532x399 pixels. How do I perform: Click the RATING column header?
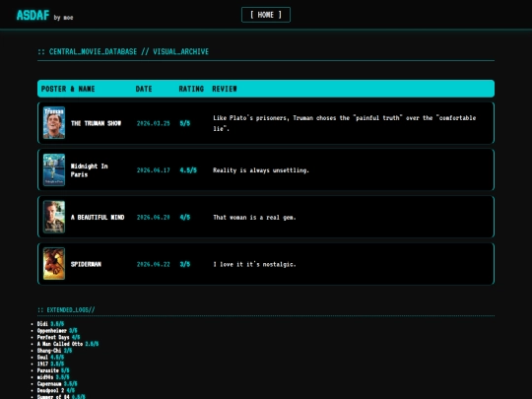[x=191, y=89]
